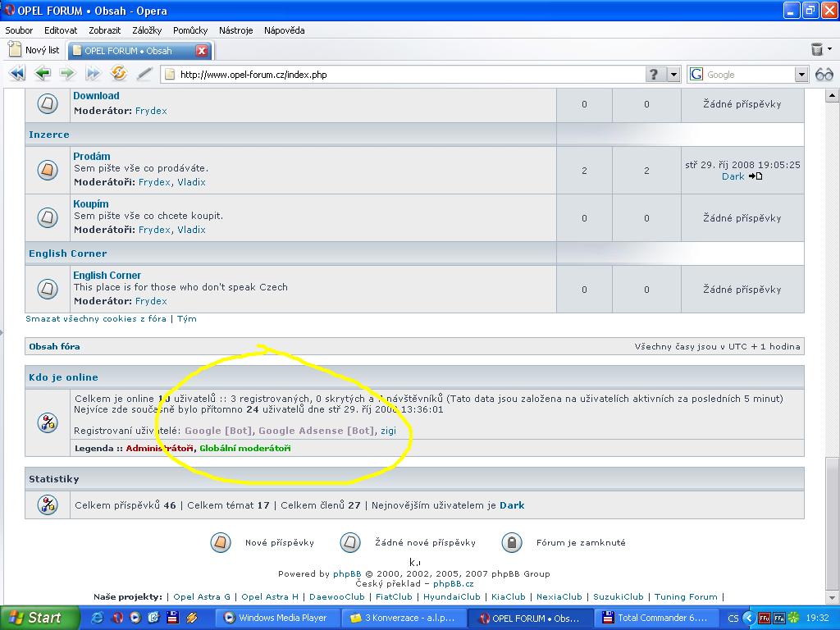Viewport: 840px width, 630px height.
Task: Click the Nový list new tab button
Action: [34, 50]
